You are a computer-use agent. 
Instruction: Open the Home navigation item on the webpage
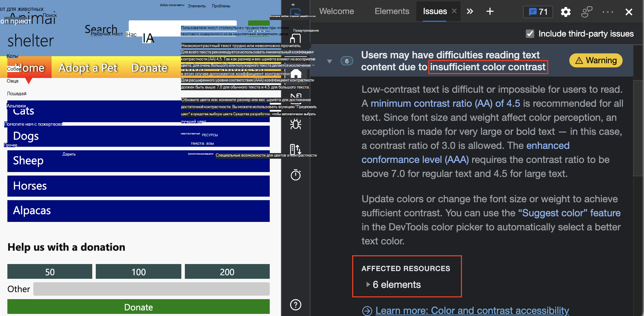click(x=29, y=68)
